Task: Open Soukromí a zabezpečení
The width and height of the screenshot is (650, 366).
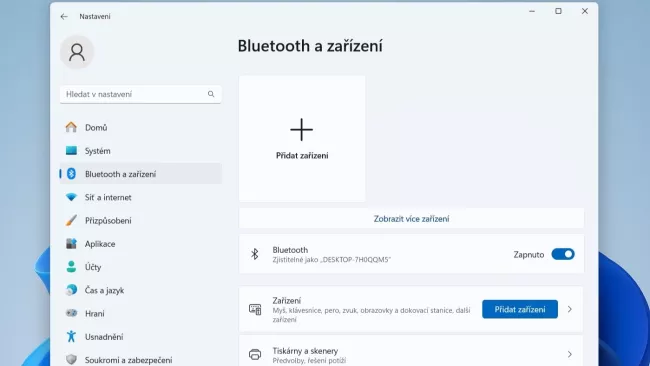Action: pos(141,359)
